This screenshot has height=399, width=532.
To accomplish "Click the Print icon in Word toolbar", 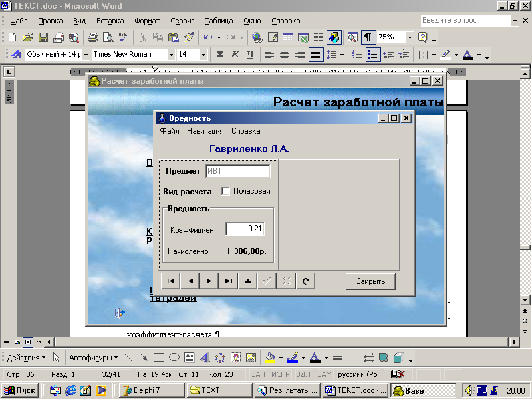I will coord(93,37).
